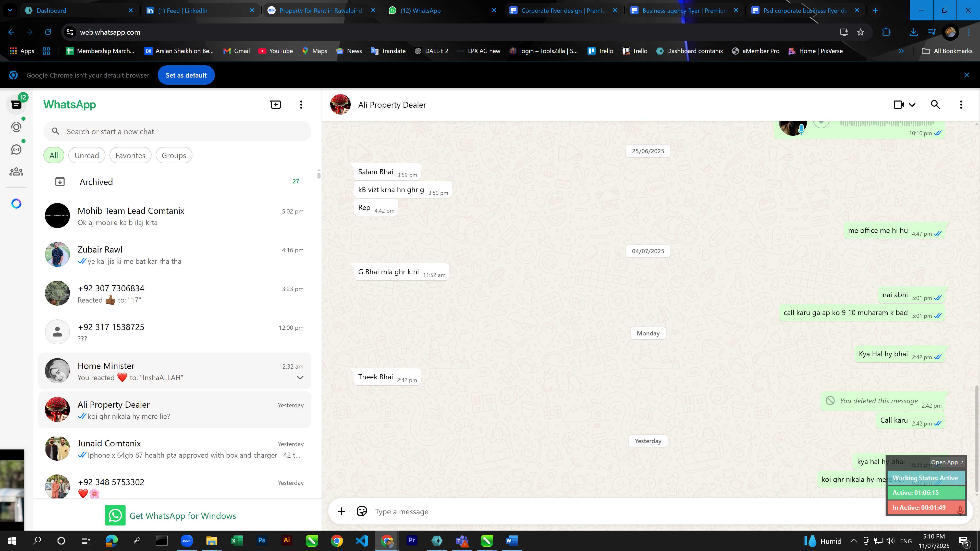The height and width of the screenshot is (551, 980).
Task: Open the conversation three-dot menu
Action: [961, 105]
